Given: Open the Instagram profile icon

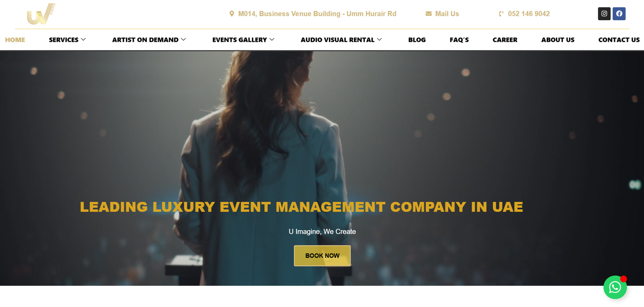Looking at the screenshot, I should 604,14.
